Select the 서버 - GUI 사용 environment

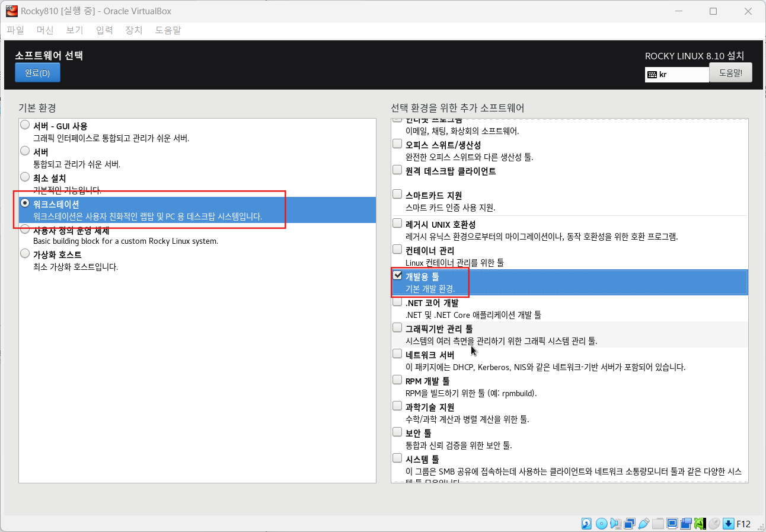25,125
